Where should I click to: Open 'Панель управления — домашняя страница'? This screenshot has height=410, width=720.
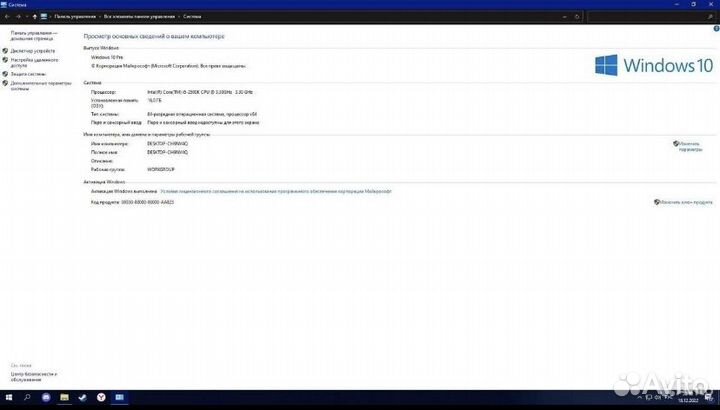pos(34,36)
